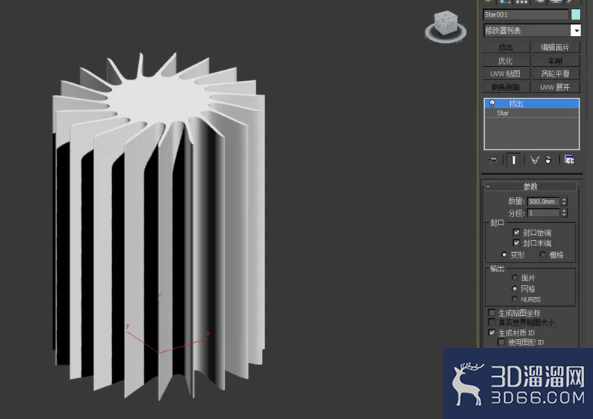
Task: Click the 挤出 modifier button
Action: (x=506, y=47)
